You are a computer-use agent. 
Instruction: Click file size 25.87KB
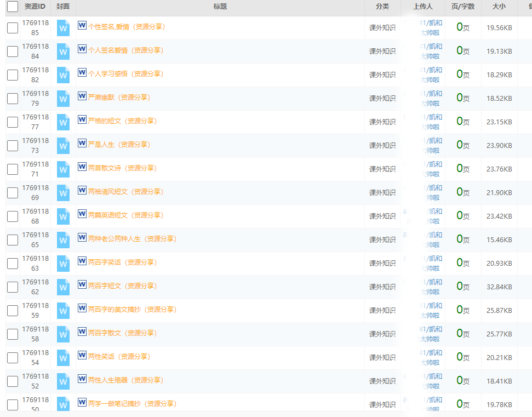click(499, 311)
